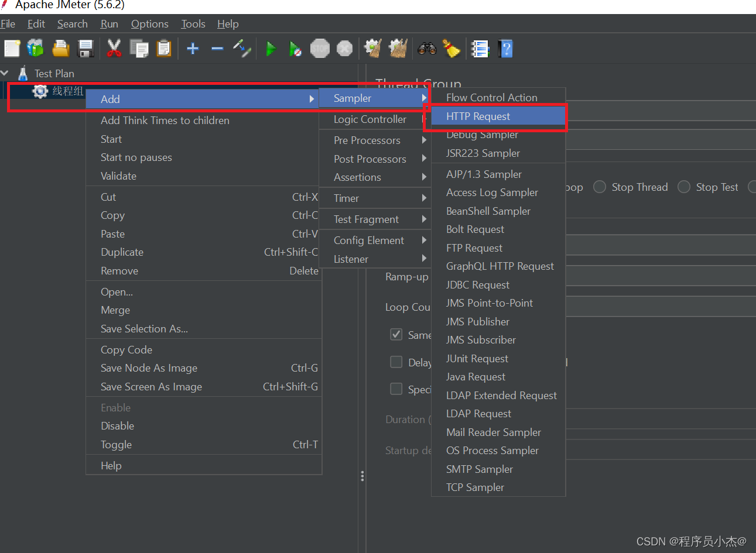The image size is (756, 553).
Task: Toggle the Delay thread creation checkbox
Action: [x=396, y=362]
